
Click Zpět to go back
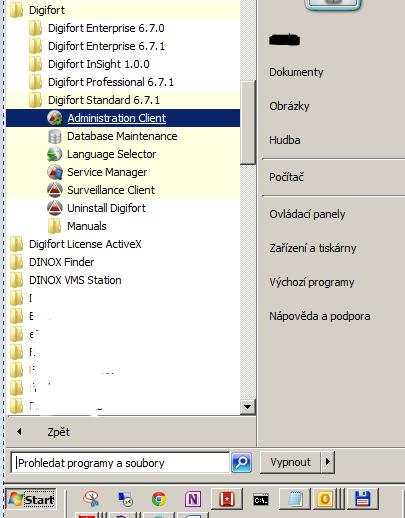click(59, 432)
